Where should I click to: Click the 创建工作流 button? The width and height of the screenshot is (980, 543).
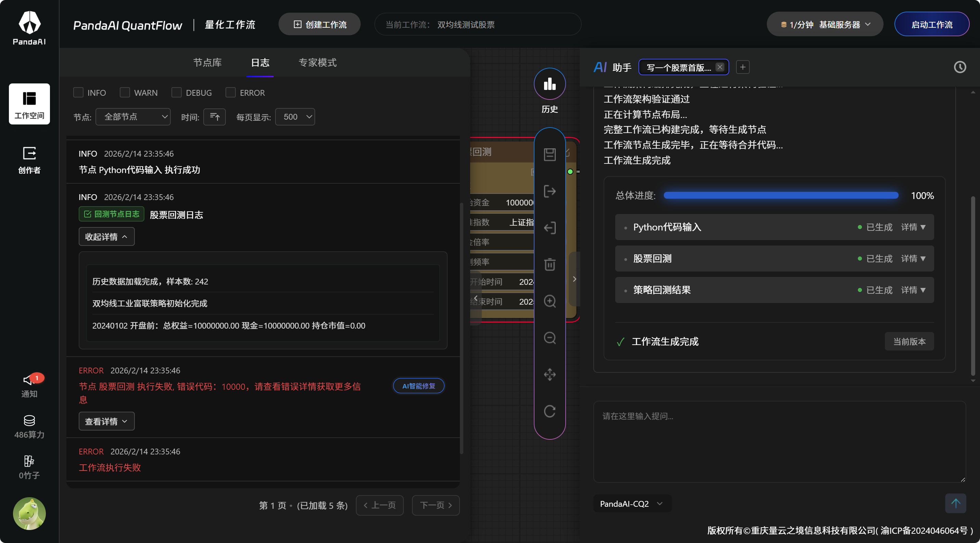[320, 24]
